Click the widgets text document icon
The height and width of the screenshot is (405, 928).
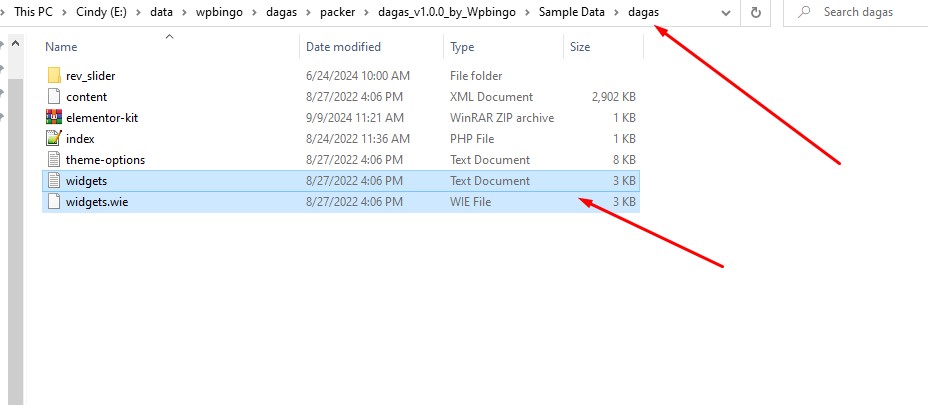[54, 181]
